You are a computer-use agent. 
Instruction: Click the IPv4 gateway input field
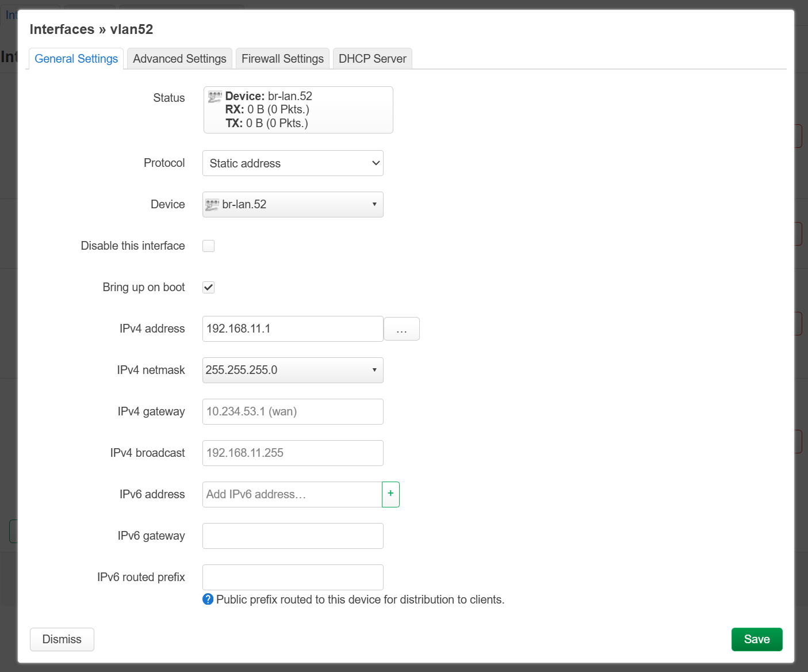(293, 412)
